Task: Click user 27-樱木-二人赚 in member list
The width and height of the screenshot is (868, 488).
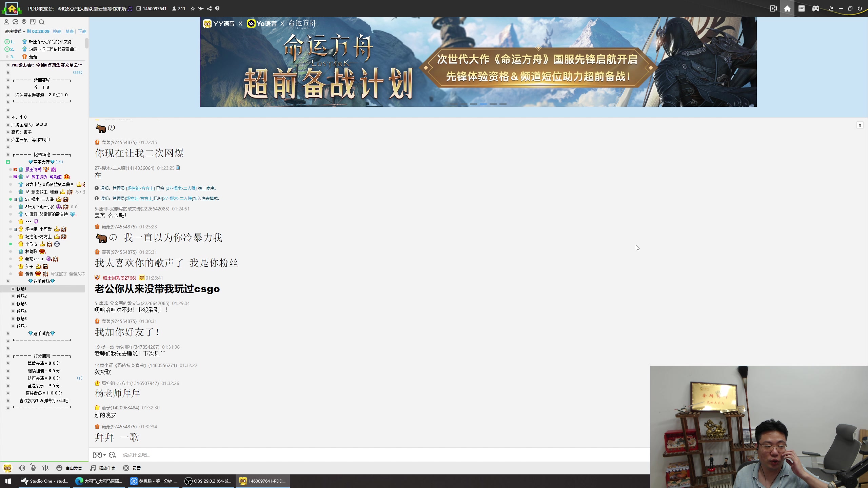Action: [39, 199]
